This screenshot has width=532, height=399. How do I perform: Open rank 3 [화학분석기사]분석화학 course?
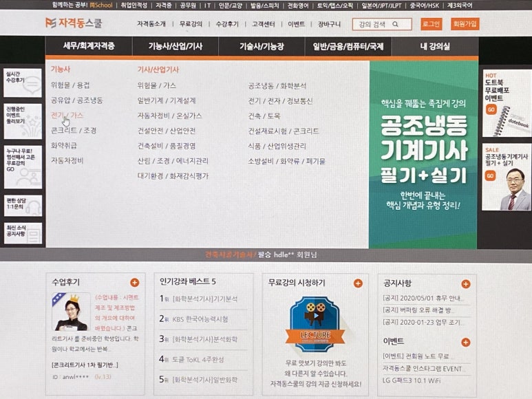pos(205,339)
